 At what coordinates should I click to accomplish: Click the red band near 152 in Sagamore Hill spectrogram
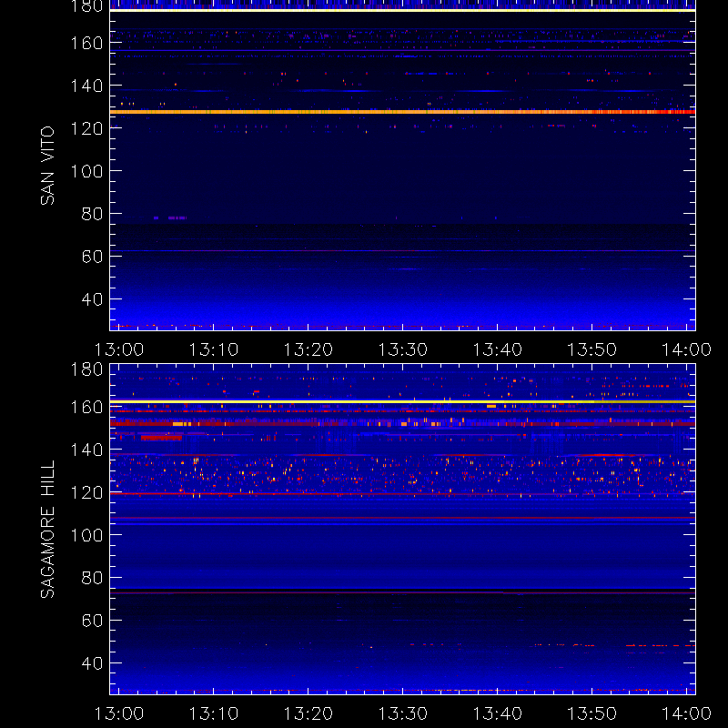[x=402, y=424]
